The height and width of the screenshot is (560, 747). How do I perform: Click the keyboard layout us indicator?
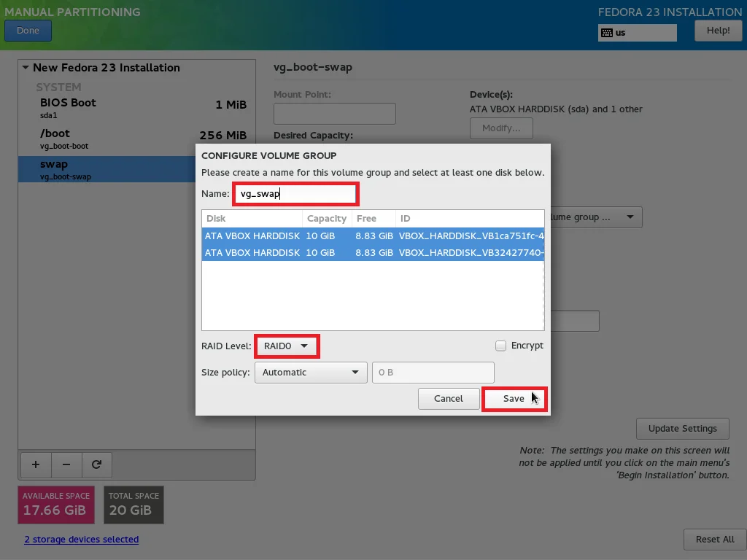point(637,32)
